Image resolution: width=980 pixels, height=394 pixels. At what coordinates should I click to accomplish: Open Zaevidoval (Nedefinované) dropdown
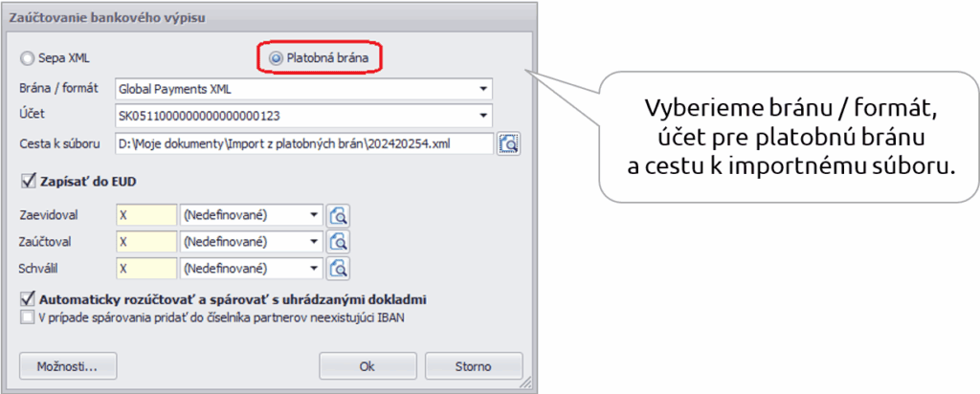313,215
